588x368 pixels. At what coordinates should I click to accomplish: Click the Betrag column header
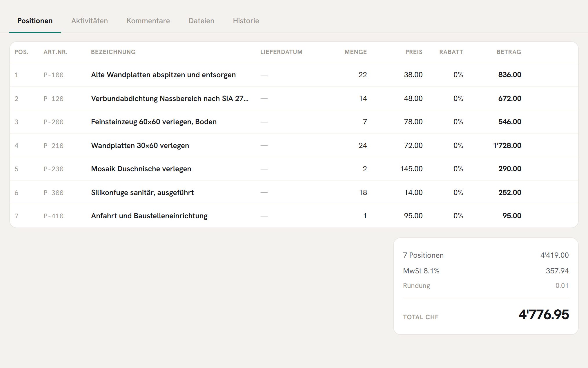(509, 52)
